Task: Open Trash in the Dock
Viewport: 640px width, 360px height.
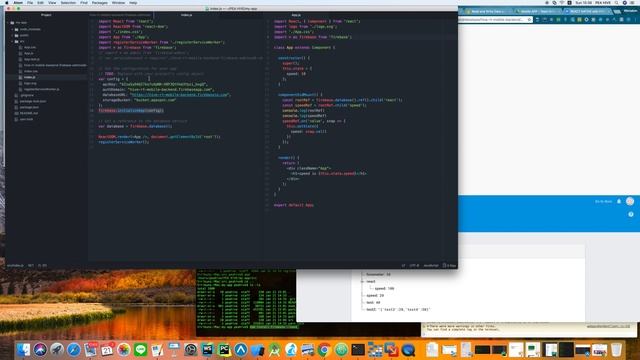Action: point(616,350)
